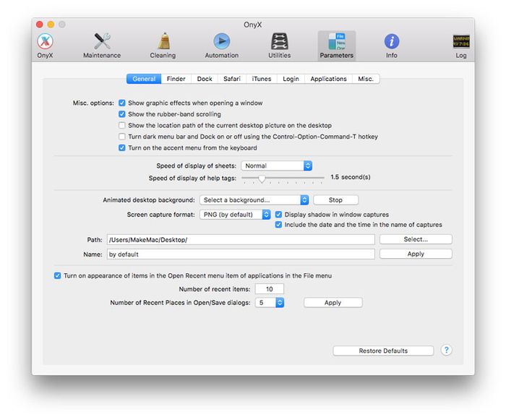Click Apply next to the Name field

click(x=416, y=254)
